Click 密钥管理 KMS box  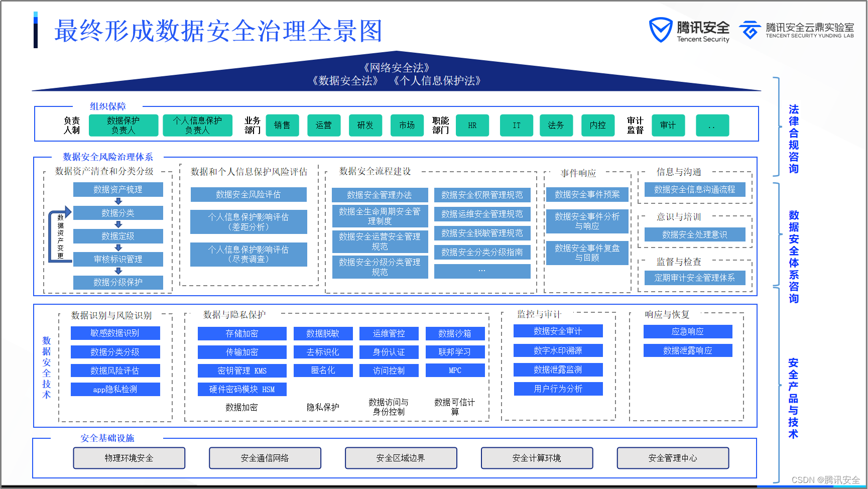coord(242,371)
